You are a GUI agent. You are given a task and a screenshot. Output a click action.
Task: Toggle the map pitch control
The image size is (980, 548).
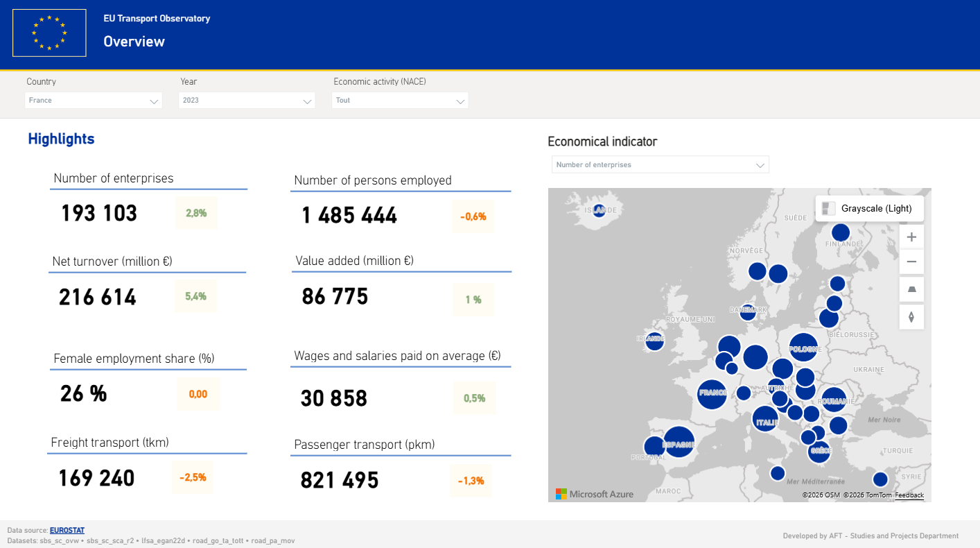(911, 289)
